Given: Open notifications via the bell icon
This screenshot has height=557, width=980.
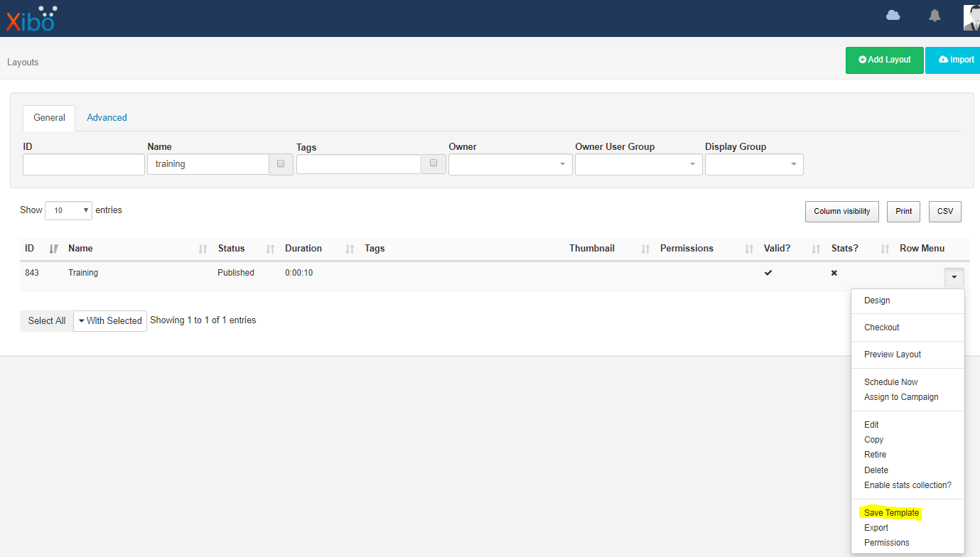Looking at the screenshot, I should click(x=934, y=15).
